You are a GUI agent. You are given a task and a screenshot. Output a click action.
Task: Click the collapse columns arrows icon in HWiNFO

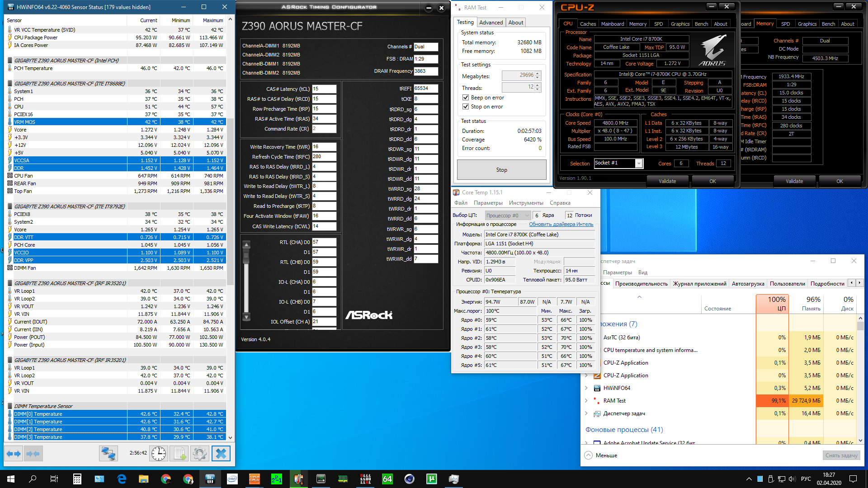[33, 453]
